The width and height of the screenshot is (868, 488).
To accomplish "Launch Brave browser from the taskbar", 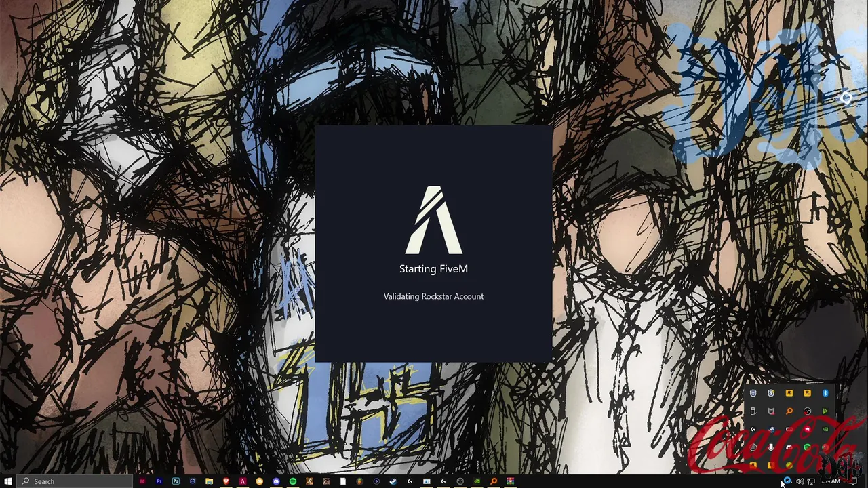I will pos(226,481).
